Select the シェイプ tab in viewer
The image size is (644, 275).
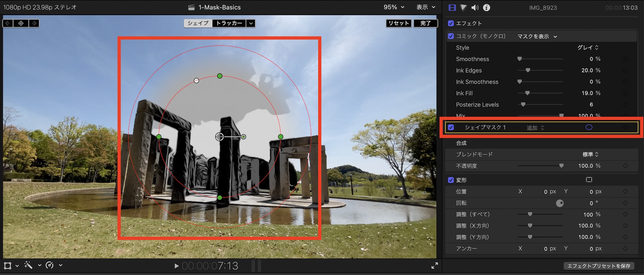point(198,23)
